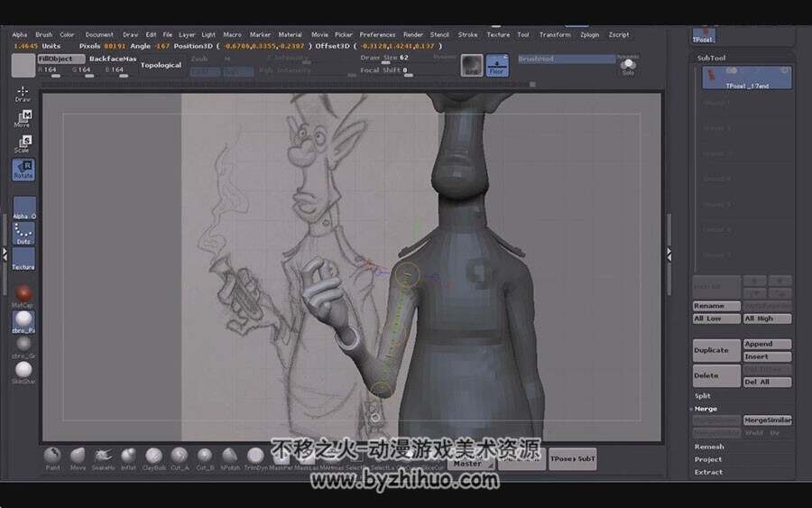This screenshot has height=508, width=812.
Task: Click the main gray color swatch
Action: [x=23, y=65]
